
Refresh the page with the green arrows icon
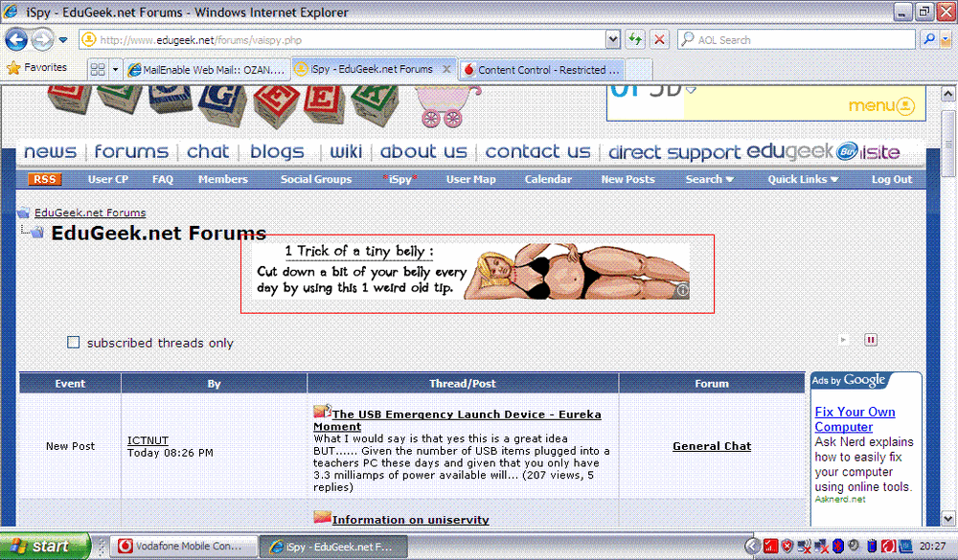[x=635, y=40]
